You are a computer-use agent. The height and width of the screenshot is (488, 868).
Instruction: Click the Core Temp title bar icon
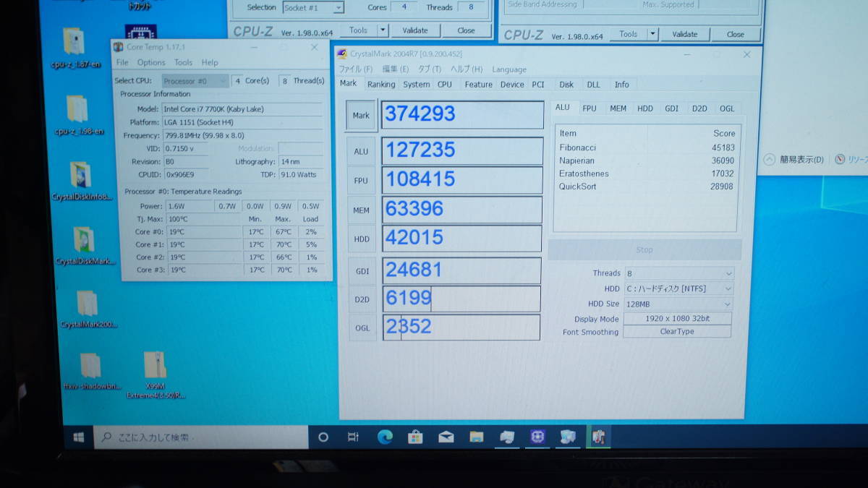(x=118, y=47)
